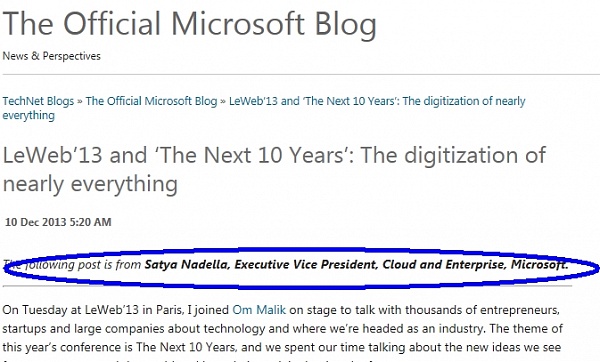Click the horizontal divider below News & Perspectives
Viewport: 600px width, 362px height.
point(301,74)
